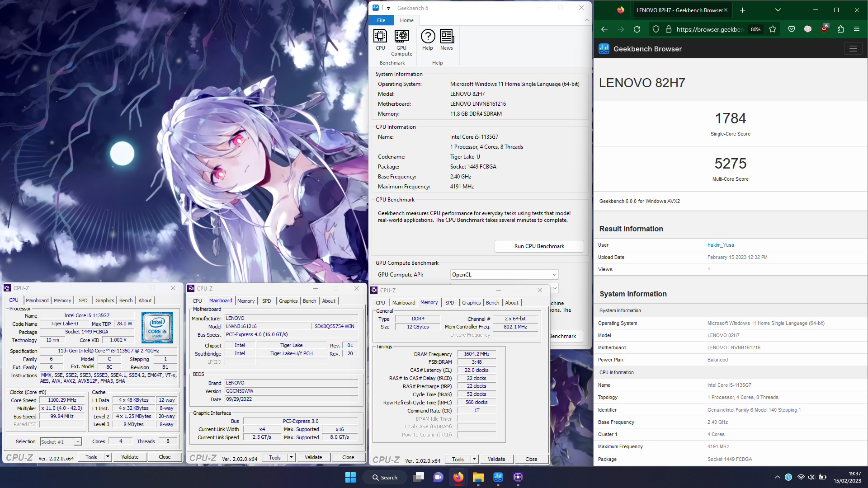This screenshot has width=868, height=488.
Task: Switch to SPD tab in CPU-Z Memory window
Action: click(x=449, y=303)
